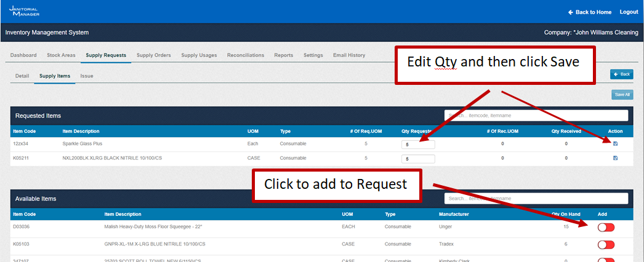This screenshot has height=262, width=644.
Task: Click the Available Items search box
Action: [536, 199]
